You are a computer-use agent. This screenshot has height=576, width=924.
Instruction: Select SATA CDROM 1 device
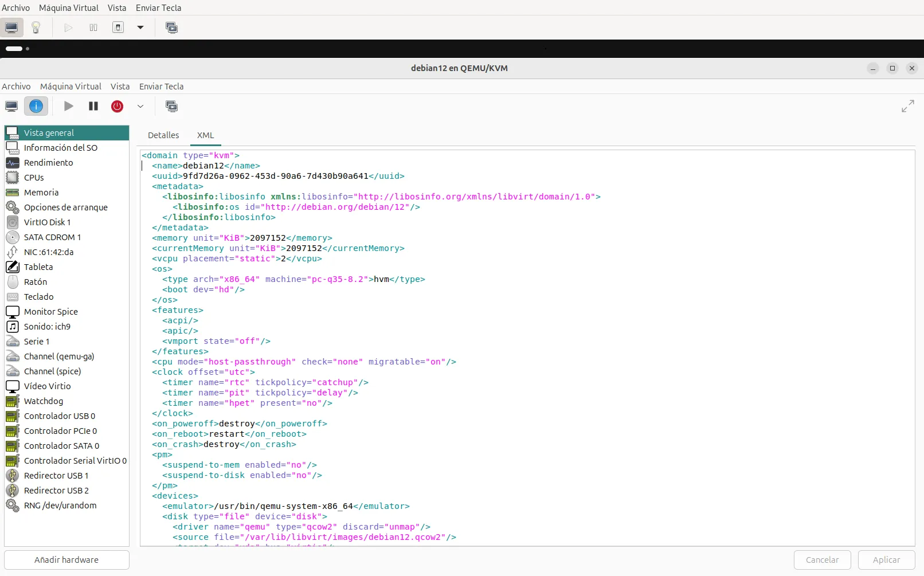52,237
